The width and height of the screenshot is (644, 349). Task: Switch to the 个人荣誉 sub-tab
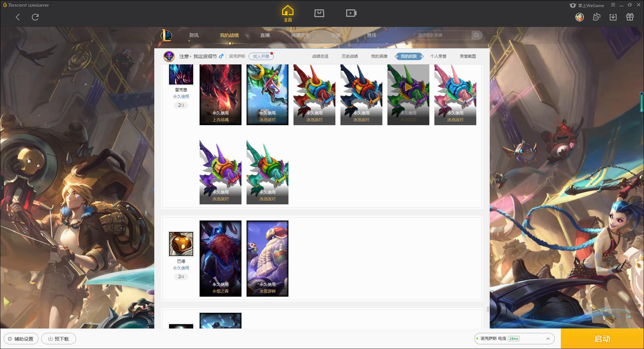click(438, 56)
